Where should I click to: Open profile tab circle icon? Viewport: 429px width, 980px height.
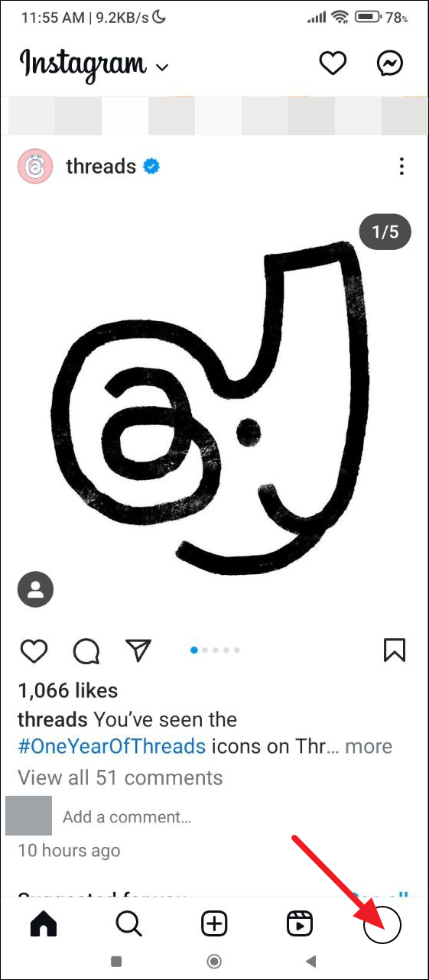pyautogui.click(x=382, y=925)
